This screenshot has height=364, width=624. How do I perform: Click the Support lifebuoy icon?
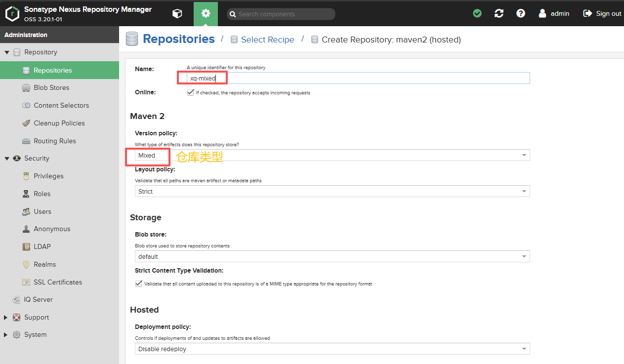pos(16,317)
